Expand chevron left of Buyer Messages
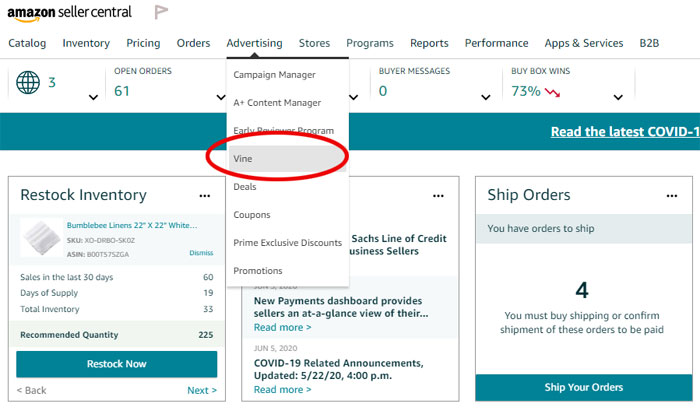This screenshot has height=414, width=700. coord(354,97)
